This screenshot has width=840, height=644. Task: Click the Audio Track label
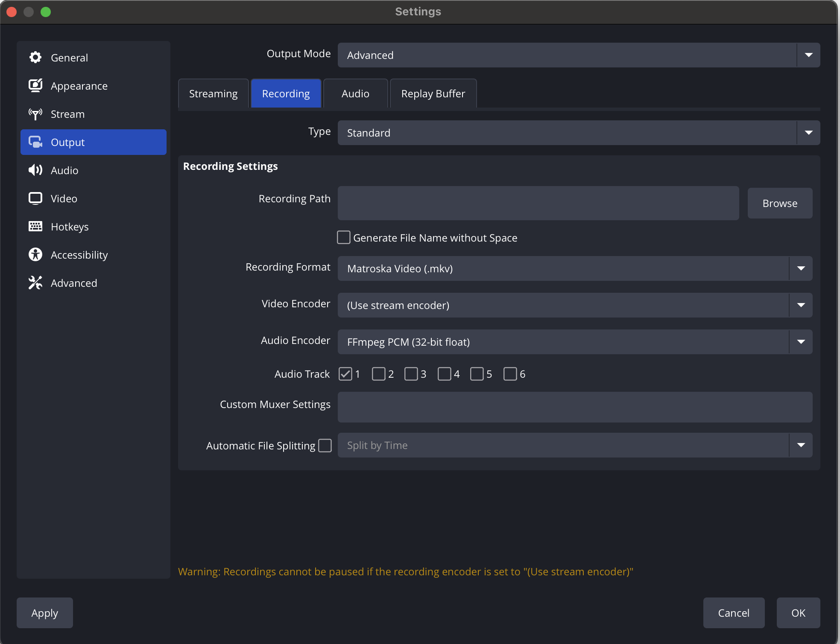[x=302, y=374]
